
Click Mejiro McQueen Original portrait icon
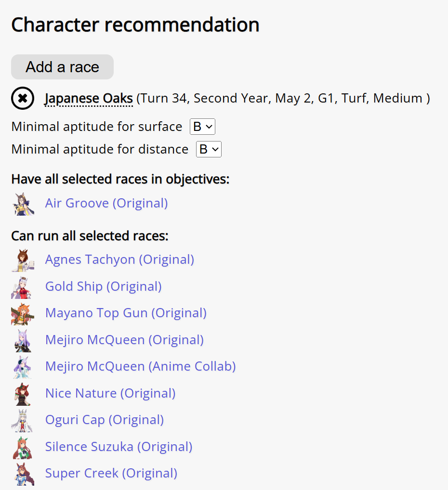click(x=23, y=340)
